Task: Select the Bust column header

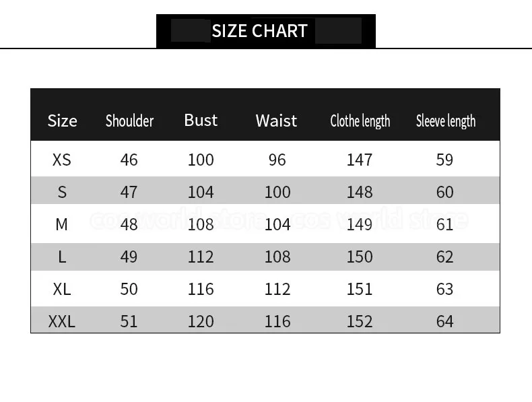Action: tap(201, 120)
